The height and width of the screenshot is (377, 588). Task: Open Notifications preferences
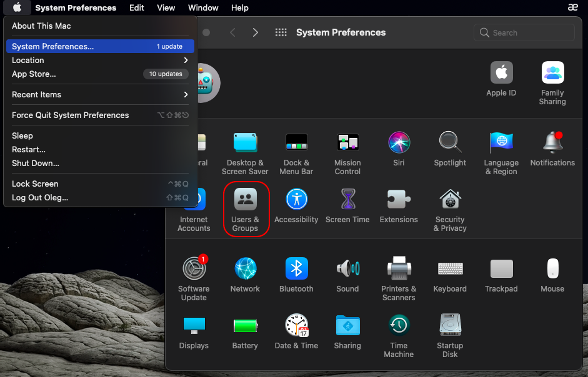point(552,149)
